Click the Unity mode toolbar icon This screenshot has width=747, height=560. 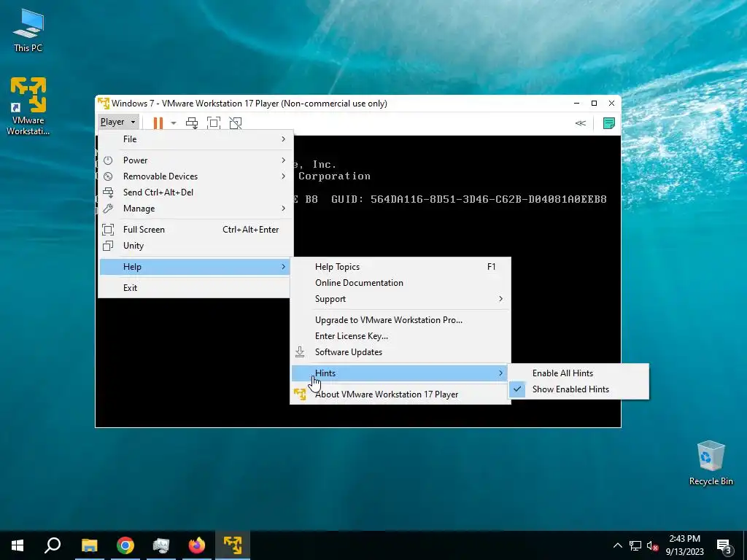[236, 122]
